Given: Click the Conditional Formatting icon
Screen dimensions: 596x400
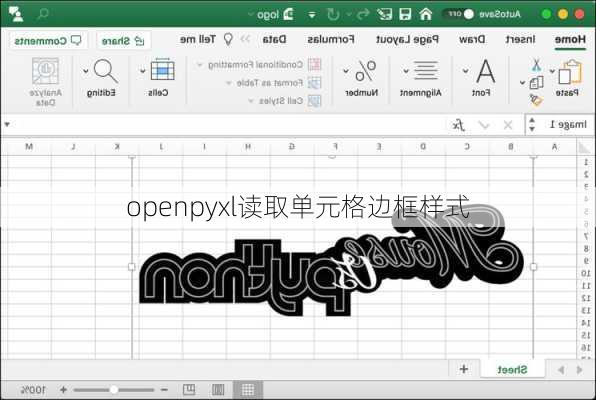Looking at the screenshot, I should (314, 65).
